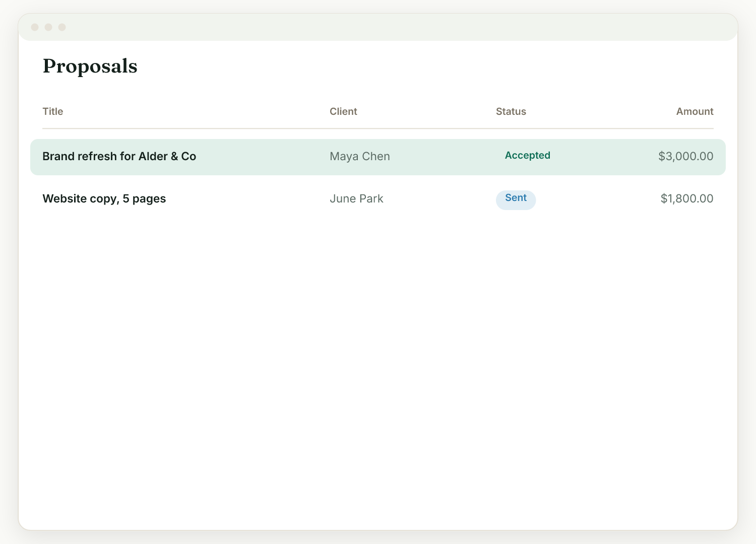
Task: Select the $3,000.00 amount
Action: (685, 156)
